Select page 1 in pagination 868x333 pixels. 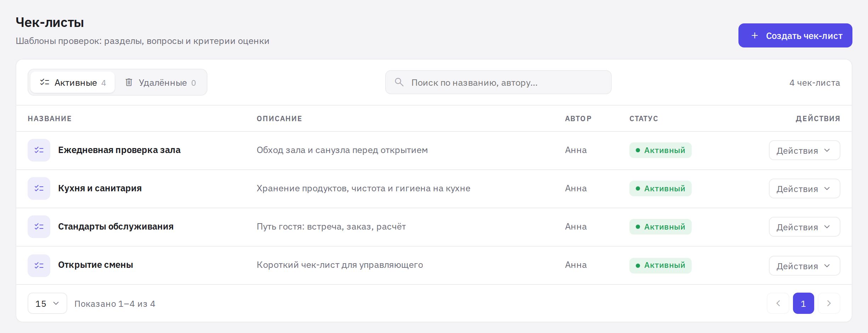coord(803,303)
